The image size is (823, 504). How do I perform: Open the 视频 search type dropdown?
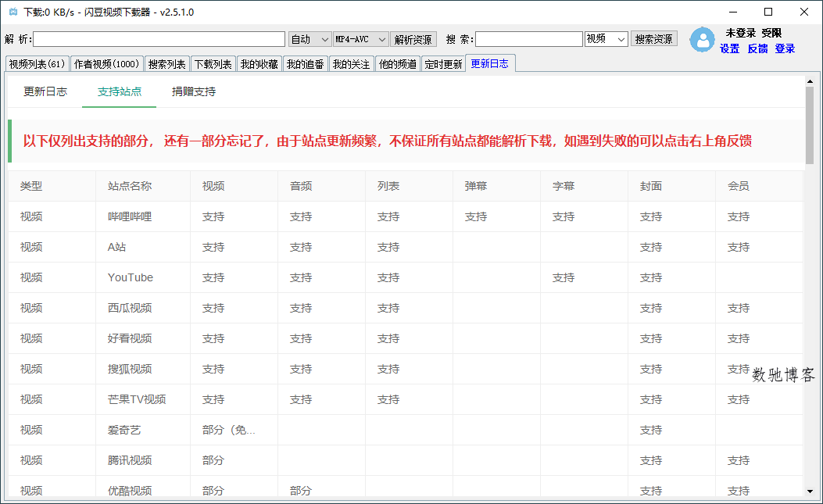pyautogui.click(x=607, y=39)
